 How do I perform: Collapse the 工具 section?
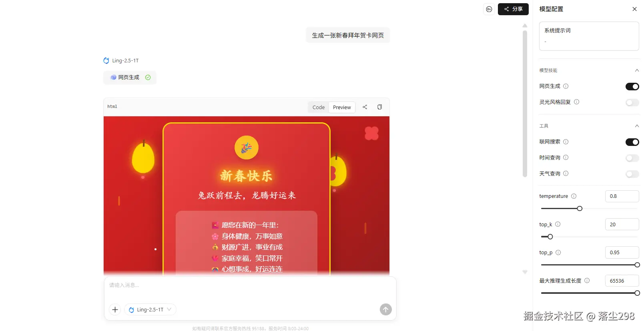(x=637, y=126)
